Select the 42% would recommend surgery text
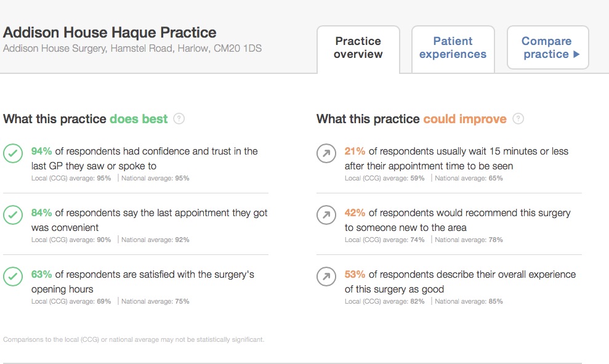609x364 pixels. click(458, 220)
